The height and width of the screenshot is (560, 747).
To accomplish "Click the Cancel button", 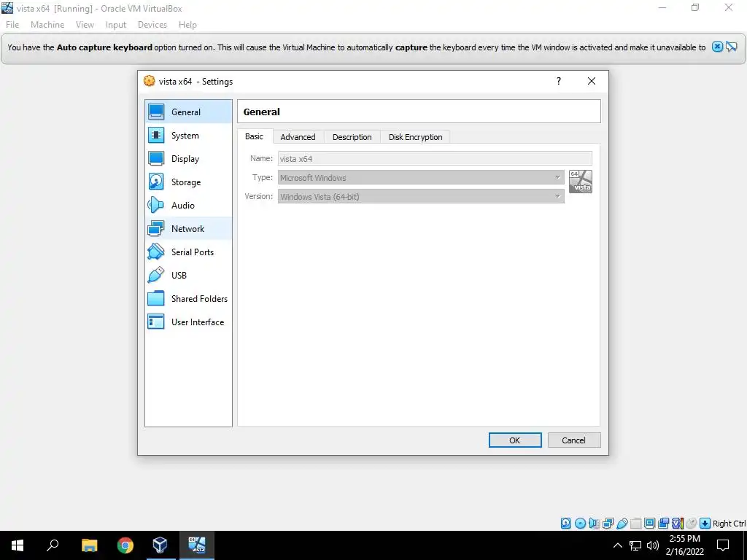I will click(x=573, y=440).
